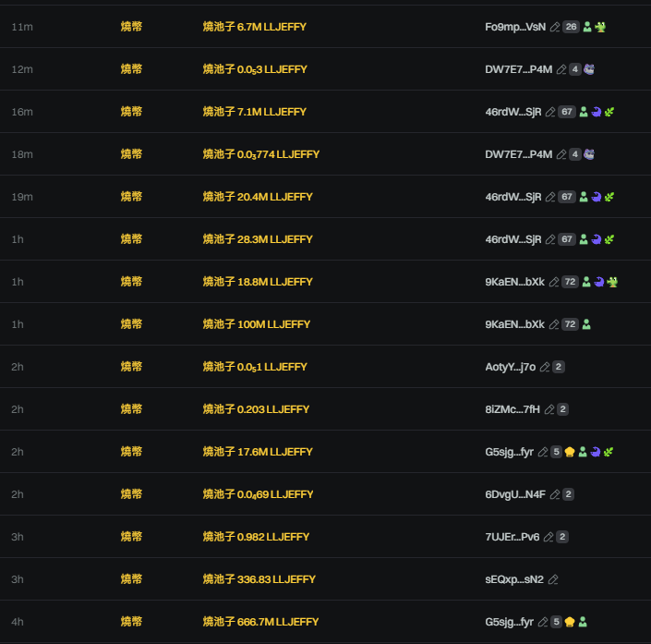Click the purple whale icon in 19m row

pyautogui.click(x=597, y=197)
